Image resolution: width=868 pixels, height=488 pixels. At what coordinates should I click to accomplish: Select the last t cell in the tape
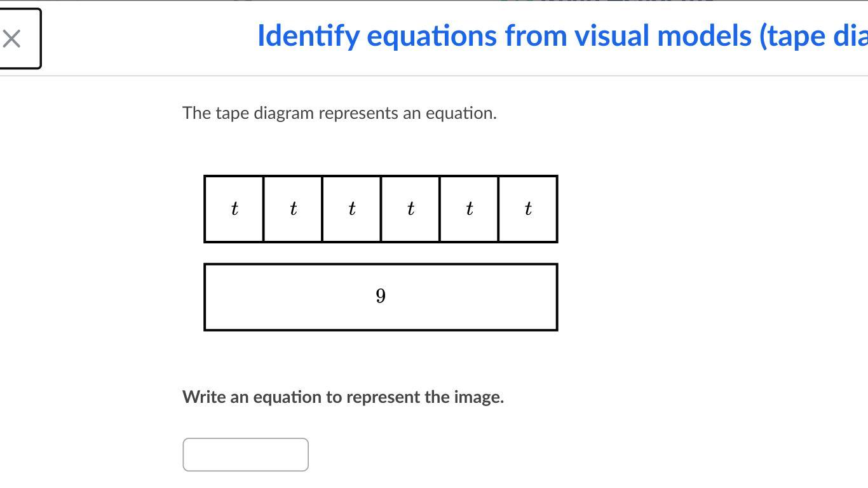click(528, 209)
